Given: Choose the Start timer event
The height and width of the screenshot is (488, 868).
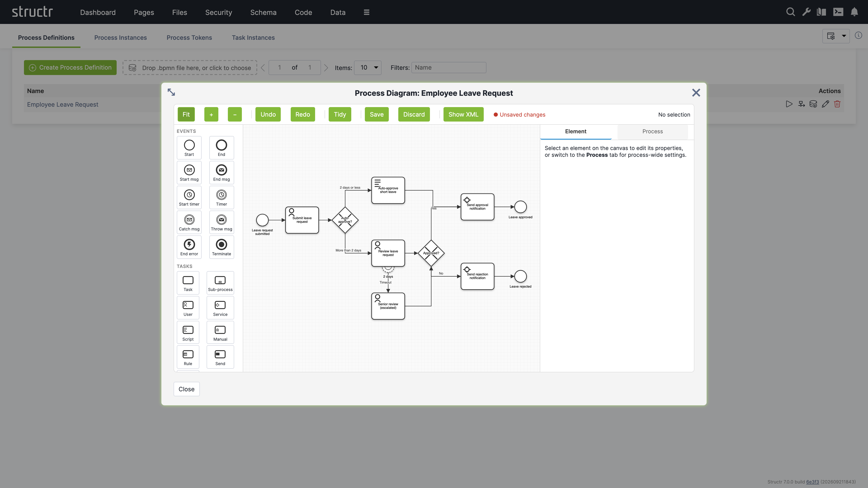Looking at the screenshot, I should [189, 198].
